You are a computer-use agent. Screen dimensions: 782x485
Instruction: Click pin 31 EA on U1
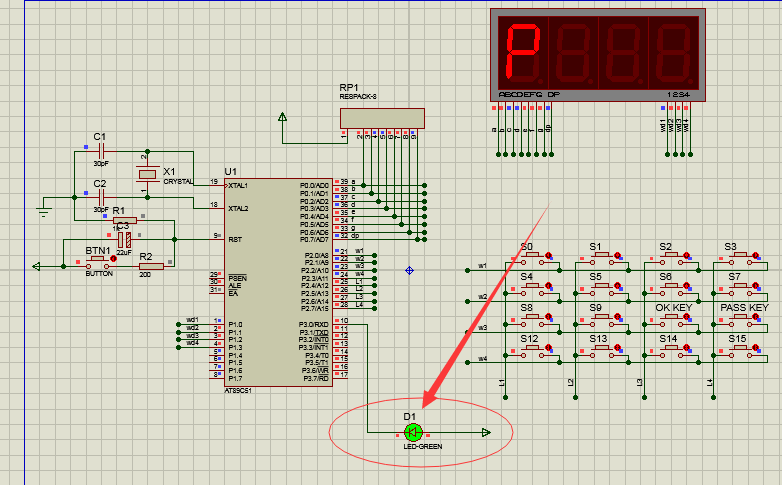coord(216,290)
